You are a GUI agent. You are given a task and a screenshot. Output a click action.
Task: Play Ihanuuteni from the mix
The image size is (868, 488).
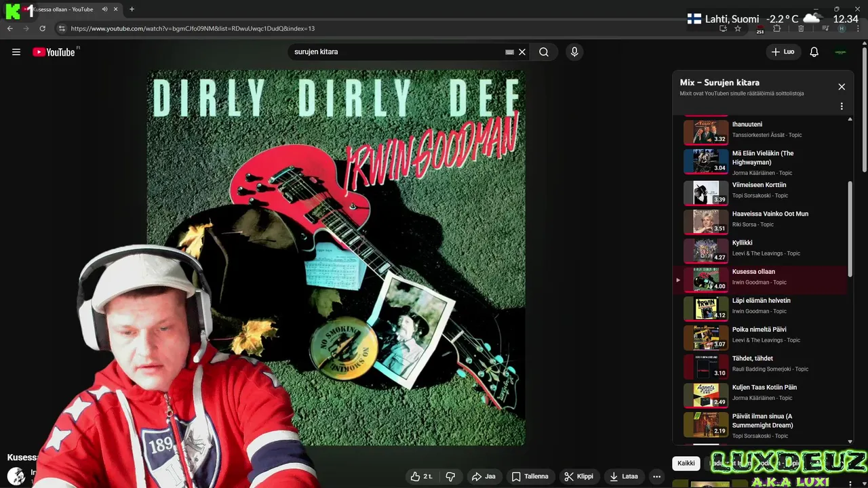coord(759,131)
